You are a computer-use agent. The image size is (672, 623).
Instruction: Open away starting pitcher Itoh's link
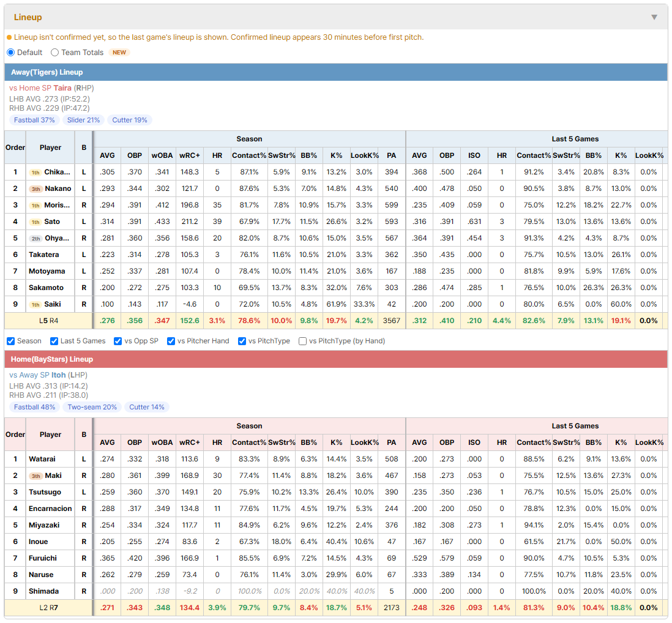pos(59,375)
